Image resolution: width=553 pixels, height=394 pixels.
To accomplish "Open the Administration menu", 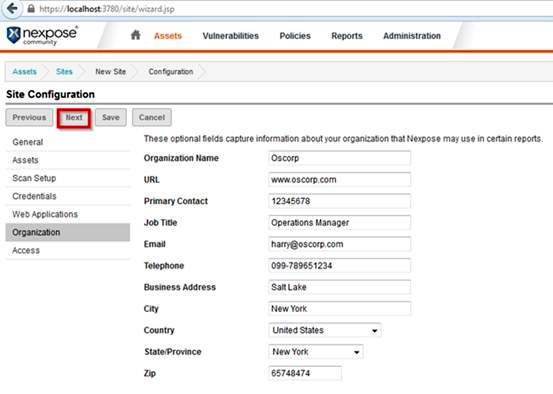I will [412, 36].
